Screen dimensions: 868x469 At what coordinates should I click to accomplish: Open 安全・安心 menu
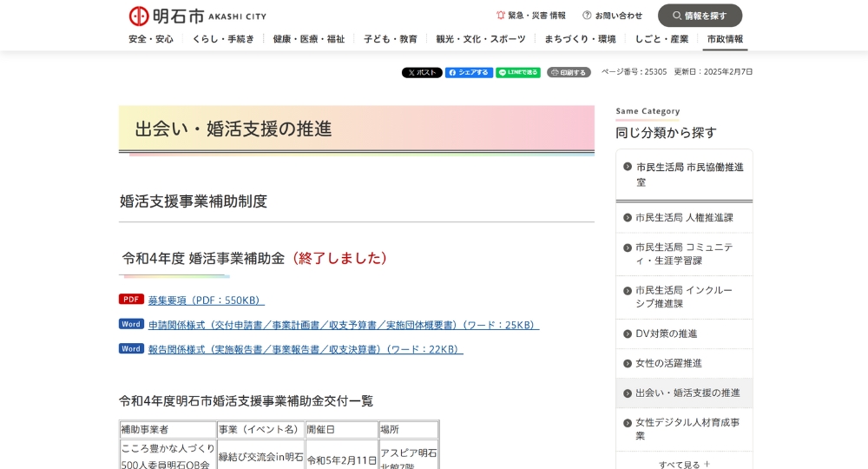pyautogui.click(x=150, y=39)
